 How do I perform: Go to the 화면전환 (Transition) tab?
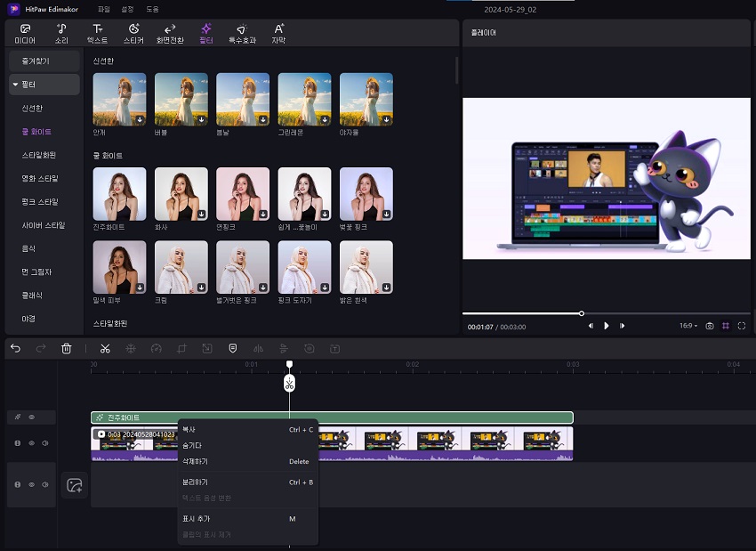[x=170, y=34]
